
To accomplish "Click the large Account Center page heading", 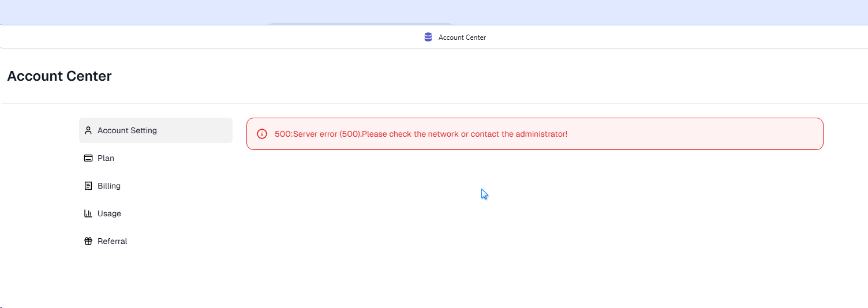I will click(59, 76).
